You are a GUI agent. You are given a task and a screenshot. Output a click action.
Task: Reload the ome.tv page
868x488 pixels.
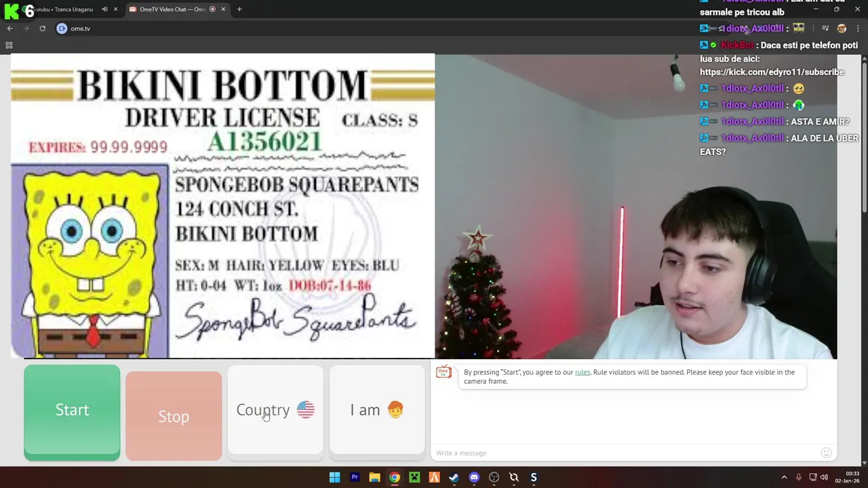42,28
